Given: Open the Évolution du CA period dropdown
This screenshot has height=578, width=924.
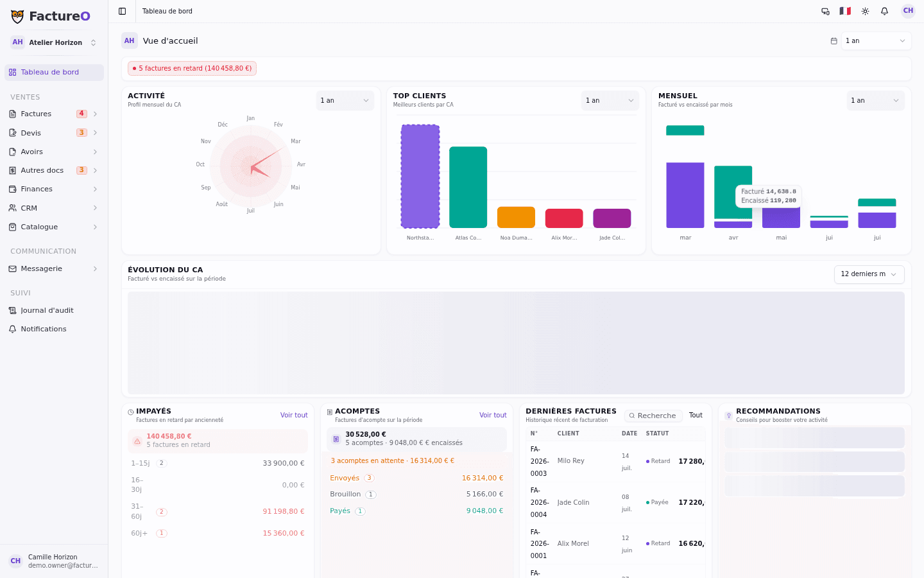Looking at the screenshot, I should (x=869, y=274).
